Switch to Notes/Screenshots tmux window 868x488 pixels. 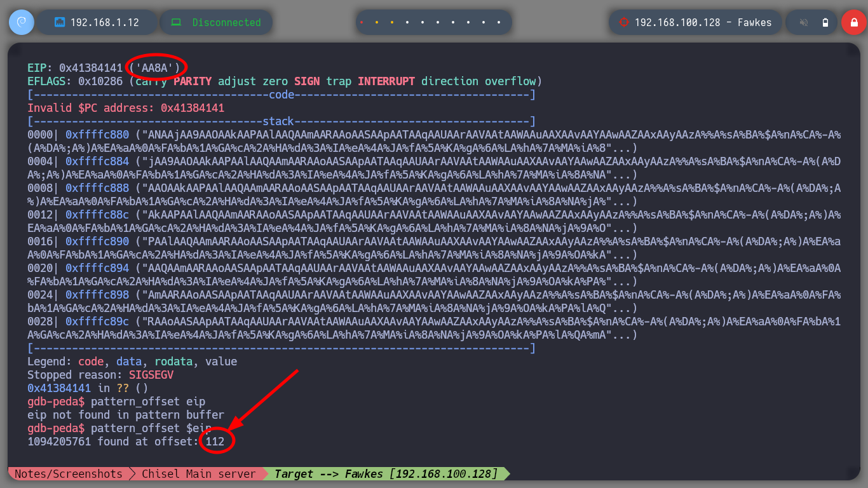69,474
